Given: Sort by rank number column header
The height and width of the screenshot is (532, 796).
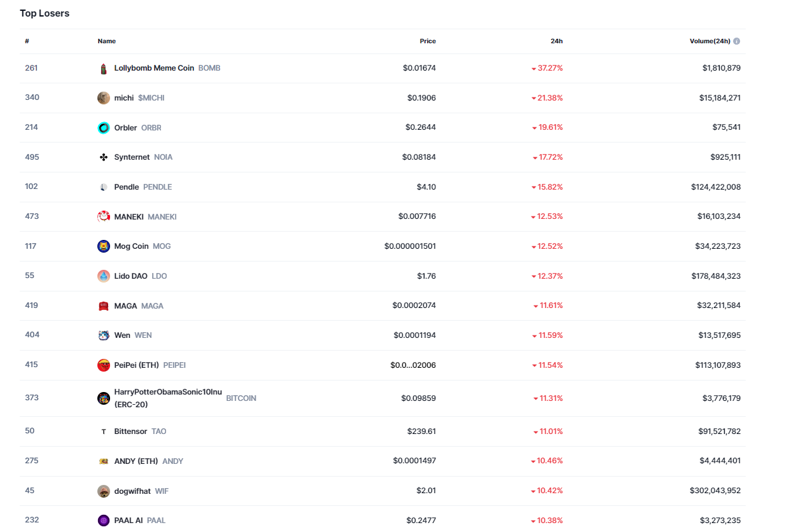Looking at the screenshot, I should pos(27,41).
